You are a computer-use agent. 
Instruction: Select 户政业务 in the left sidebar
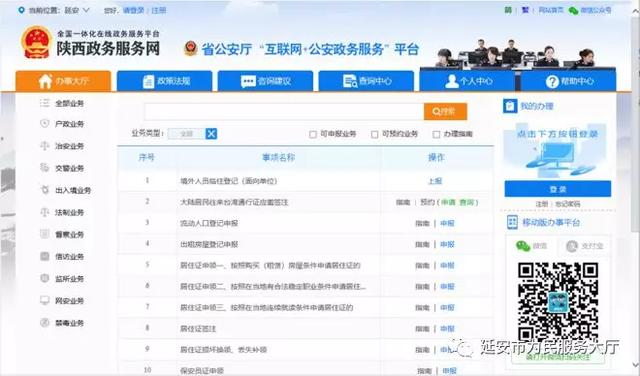(69, 124)
